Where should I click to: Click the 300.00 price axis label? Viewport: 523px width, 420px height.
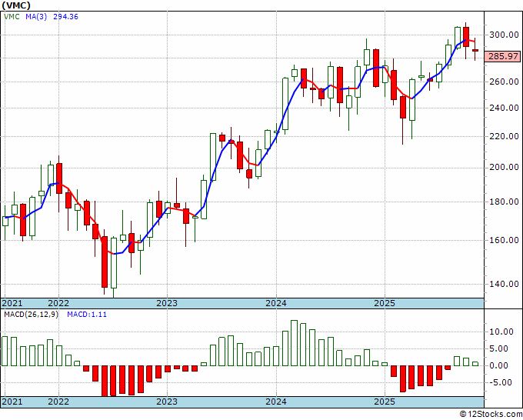click(x=504, y=35)
